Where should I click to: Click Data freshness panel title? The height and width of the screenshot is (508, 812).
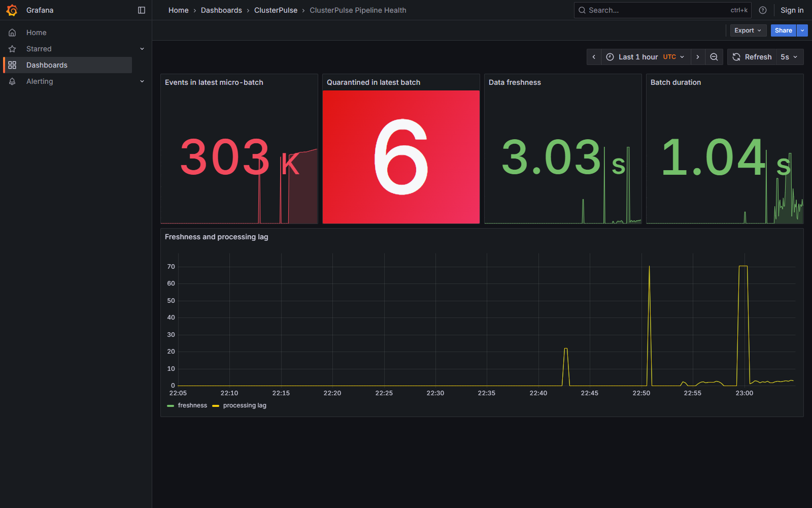pyautogui.click(x=515, y=82)
